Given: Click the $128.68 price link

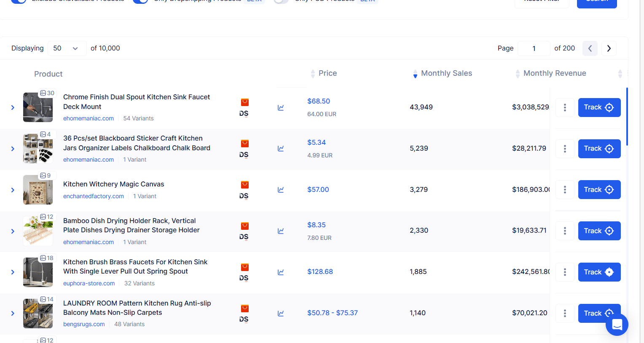Looking at the screenshot, I should [x=320, y=271].
